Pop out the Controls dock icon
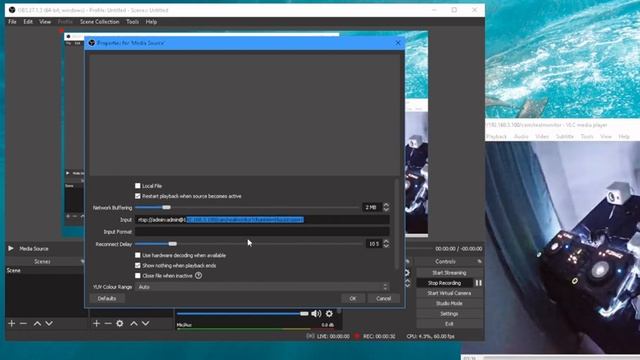This screenshot has height=360, width=640. pos(479,261)
